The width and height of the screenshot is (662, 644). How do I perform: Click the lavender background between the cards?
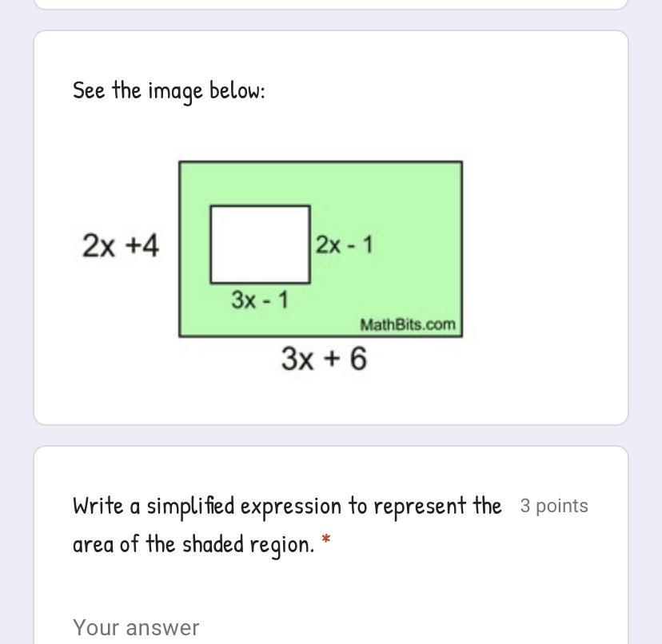tap(330, 435)
